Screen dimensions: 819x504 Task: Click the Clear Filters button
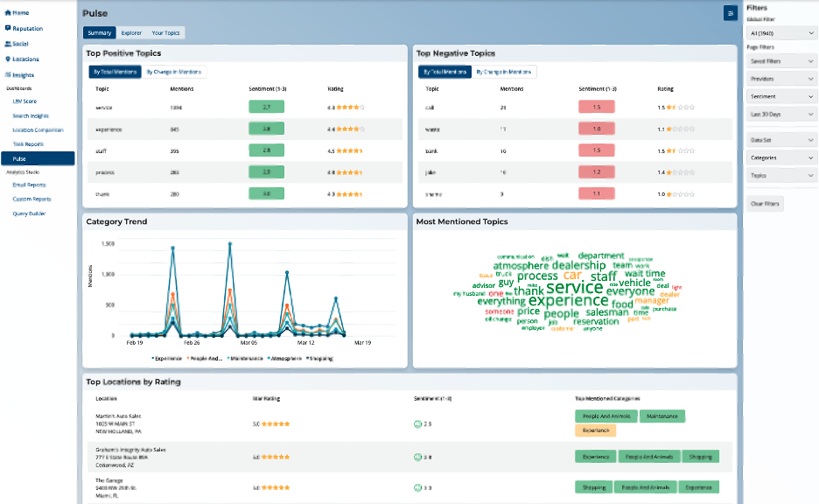[x=766, y=203]
